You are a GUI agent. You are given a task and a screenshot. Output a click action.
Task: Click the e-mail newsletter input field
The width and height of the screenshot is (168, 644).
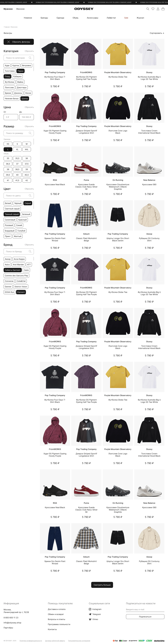tap(145, 609)
